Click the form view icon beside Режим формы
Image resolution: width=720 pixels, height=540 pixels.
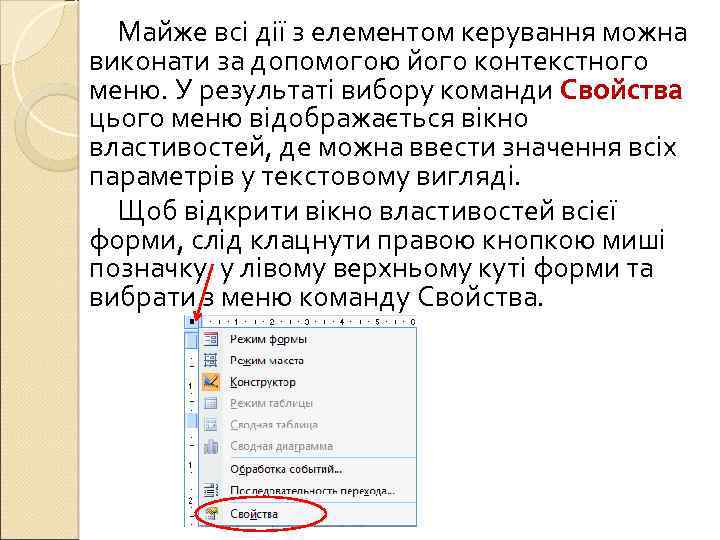tap(211, 339)
